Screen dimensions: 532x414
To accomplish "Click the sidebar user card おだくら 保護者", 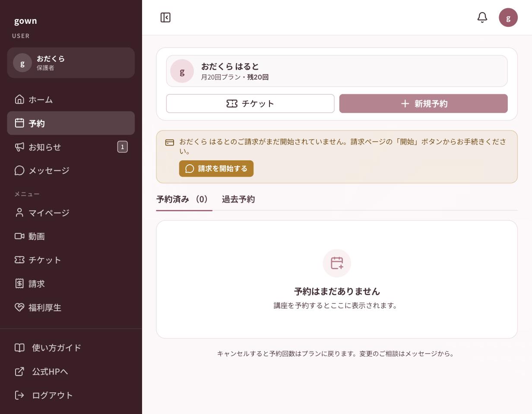I will click(71, 63).
